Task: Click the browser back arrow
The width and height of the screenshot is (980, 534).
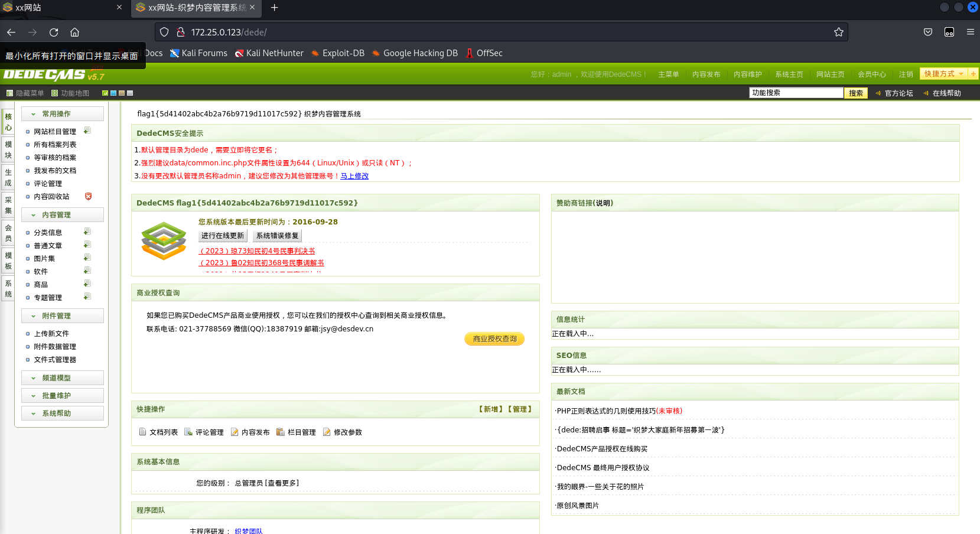Action: coord(11,32)
